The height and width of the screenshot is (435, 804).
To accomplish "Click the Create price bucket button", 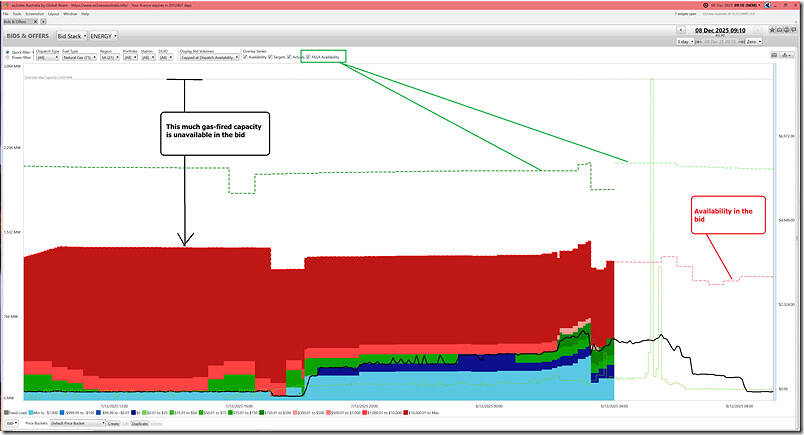I will point(115,423).
